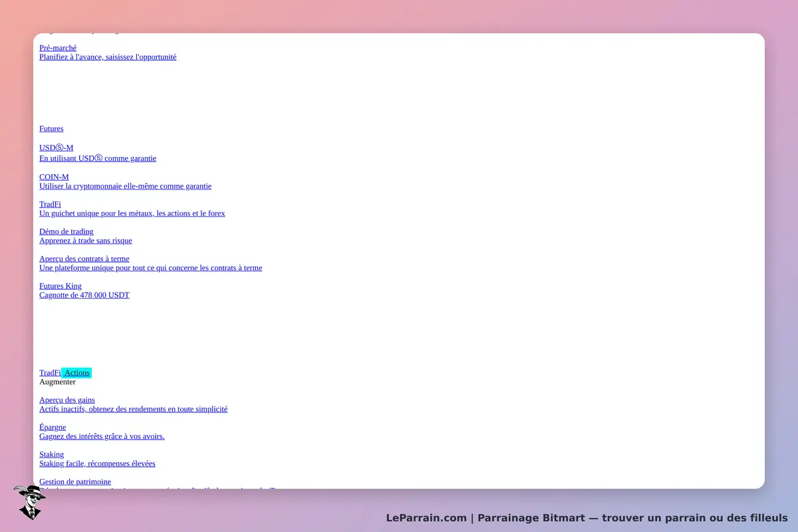Open TradFi link above "Un guichet unique"
798x532 pixels.
pos(50,204)
